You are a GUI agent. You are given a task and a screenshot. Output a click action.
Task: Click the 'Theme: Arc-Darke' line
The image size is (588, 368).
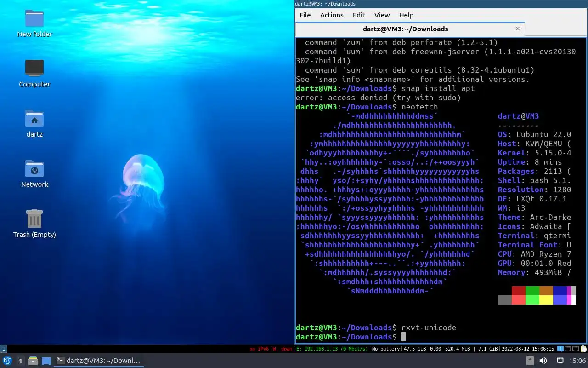pyautogui.click(x=535, y=217)
